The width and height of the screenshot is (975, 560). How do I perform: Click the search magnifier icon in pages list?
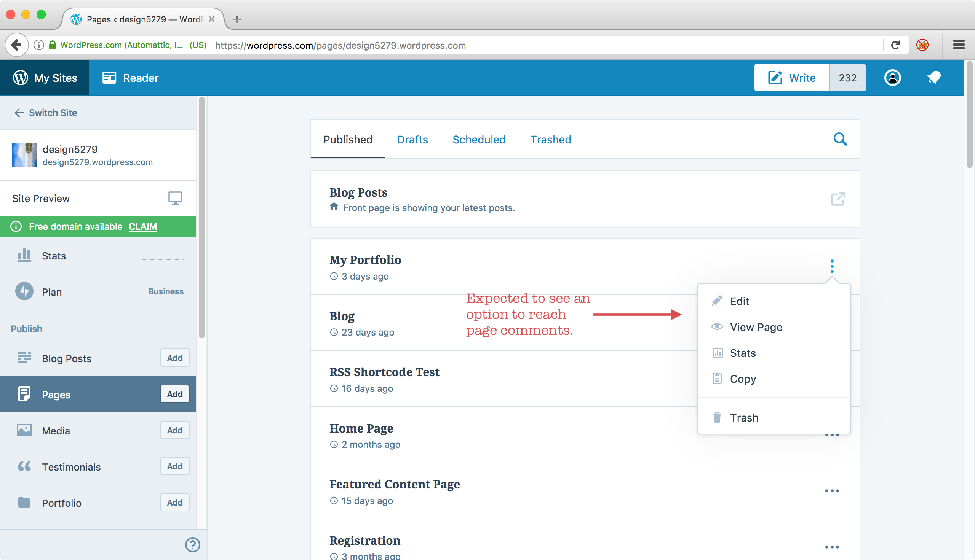(840, 139)
